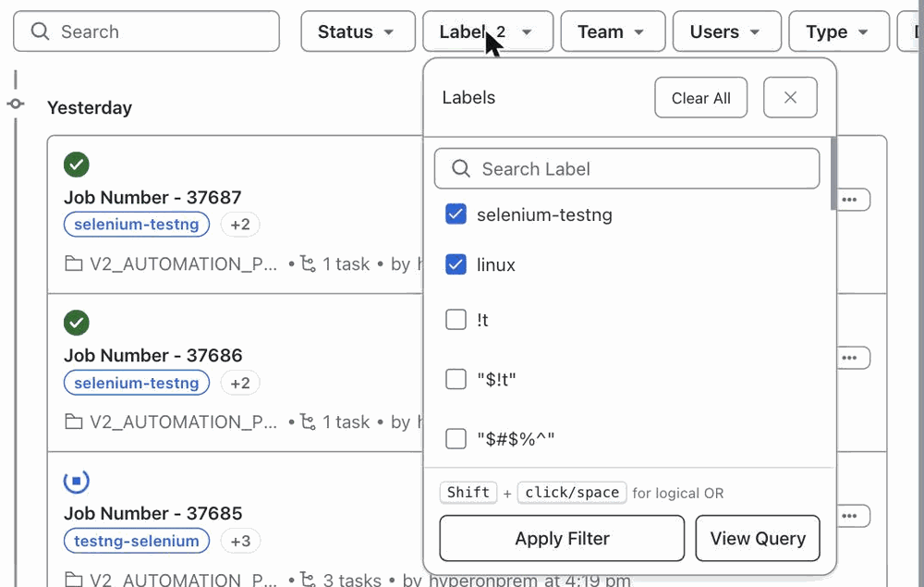Open the Users filter dropdown
Image resolution: width=924 pixels, height=587 pixels.
point(727,31)
